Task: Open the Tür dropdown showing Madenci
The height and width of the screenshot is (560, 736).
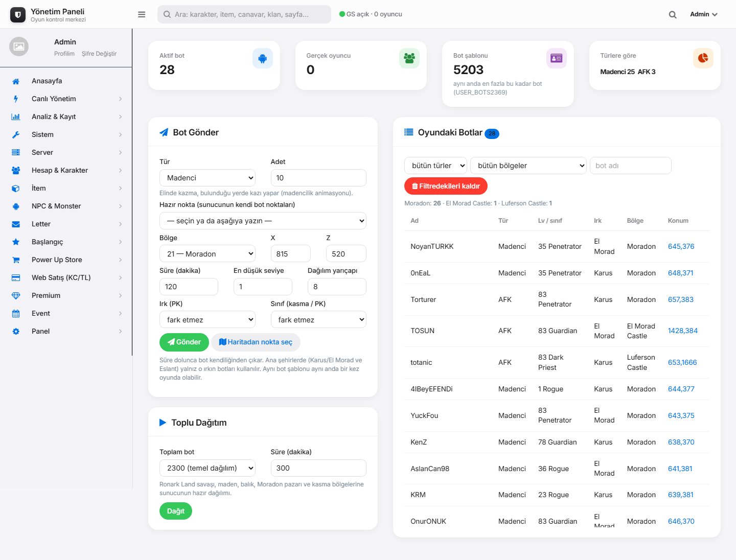Action: click(208, 178)
